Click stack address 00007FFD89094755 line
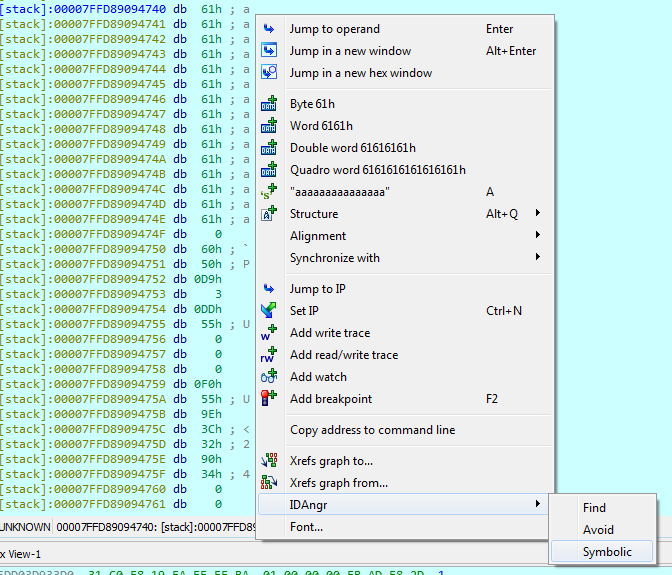Viewport: 672px width, 575px height. click(125, 324)
